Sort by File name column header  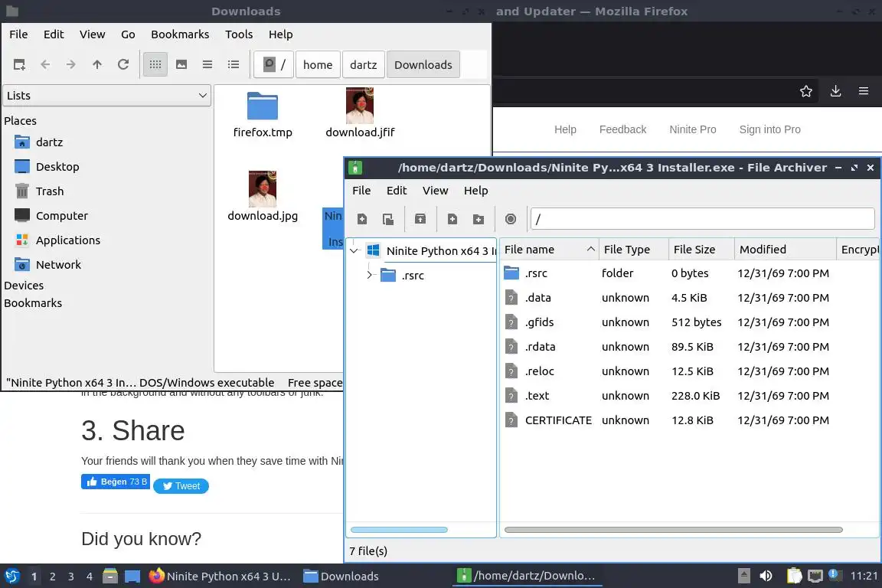pyautogui.click(x=549, y=250)
